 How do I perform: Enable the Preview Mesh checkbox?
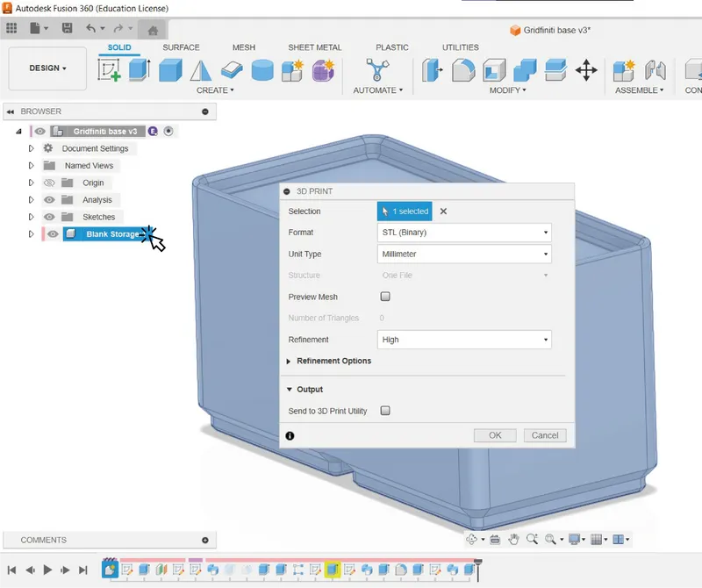point(385,297)
